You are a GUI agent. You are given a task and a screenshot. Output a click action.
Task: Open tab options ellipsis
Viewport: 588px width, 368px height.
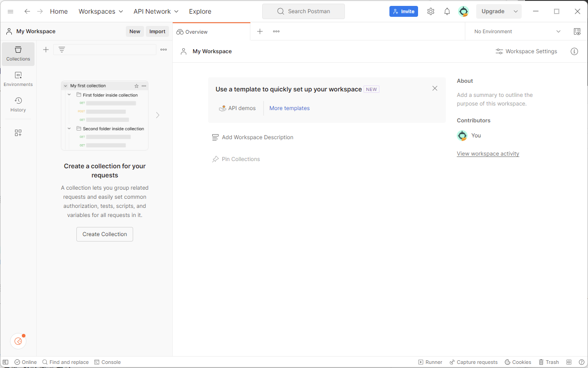click(276, 31)
